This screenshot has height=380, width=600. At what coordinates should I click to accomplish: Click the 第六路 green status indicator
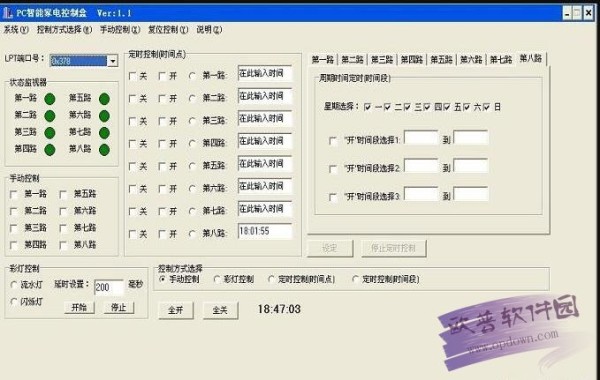104,116
